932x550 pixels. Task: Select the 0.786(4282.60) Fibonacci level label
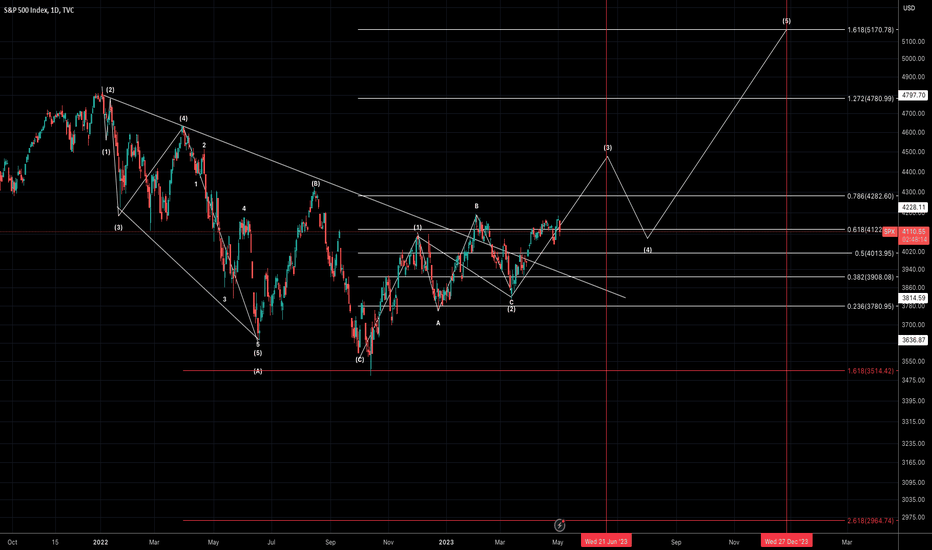click(871, 196)
